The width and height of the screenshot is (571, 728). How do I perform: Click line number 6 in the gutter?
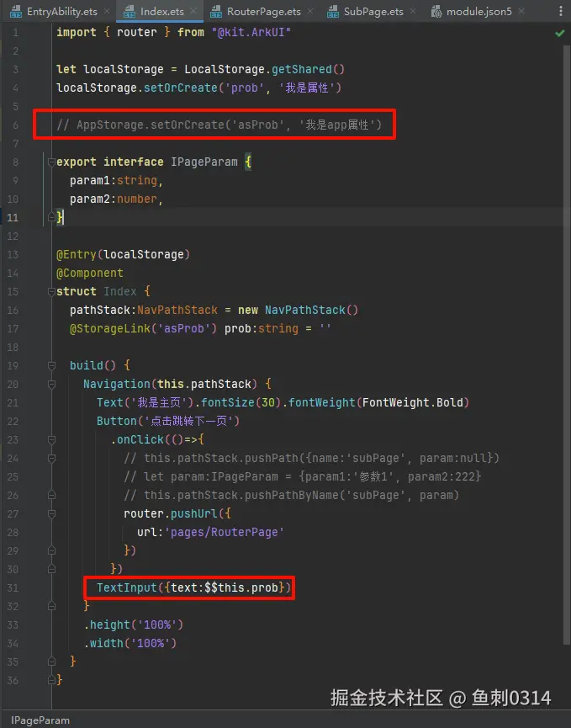click(x=16, y=125)
